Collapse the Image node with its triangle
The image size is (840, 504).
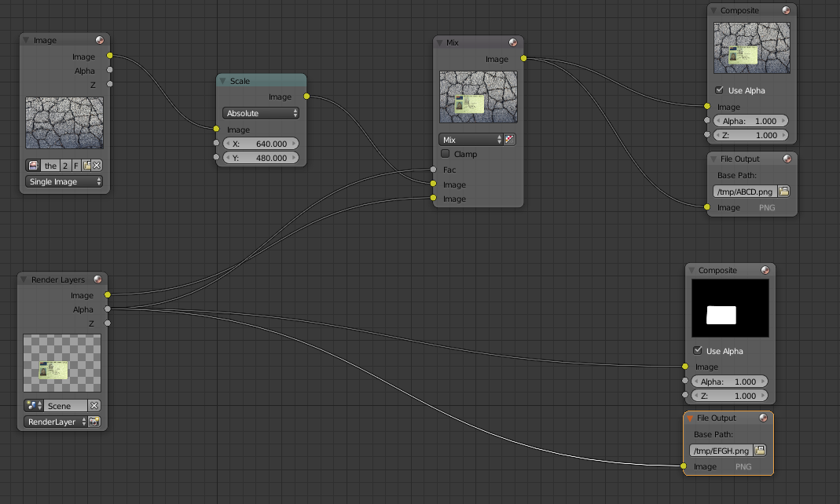point(26,40)
